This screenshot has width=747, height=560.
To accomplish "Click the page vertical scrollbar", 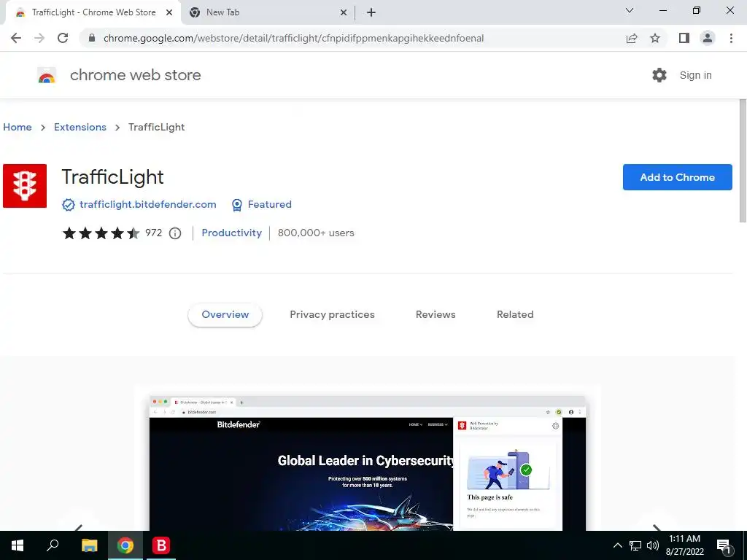I will click(x=742, y=160).
